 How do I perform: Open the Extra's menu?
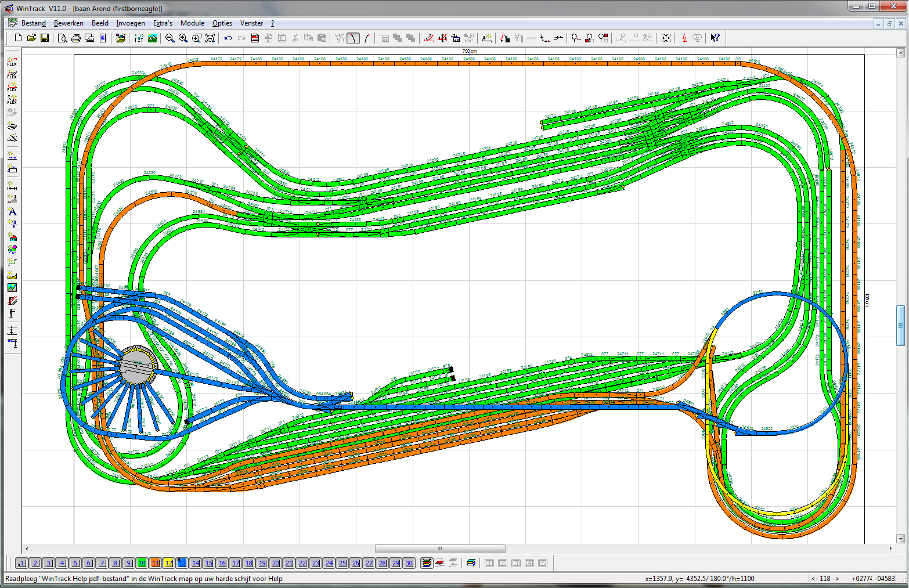163,23
